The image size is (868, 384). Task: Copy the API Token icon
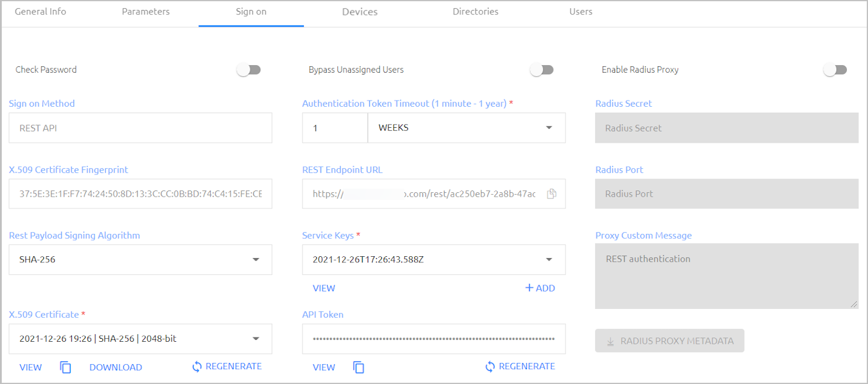(x=358, y=367)
